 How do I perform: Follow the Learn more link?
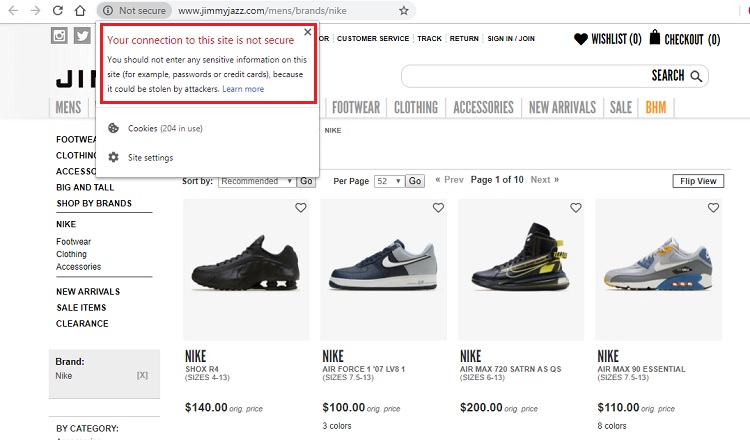(243, 89)
